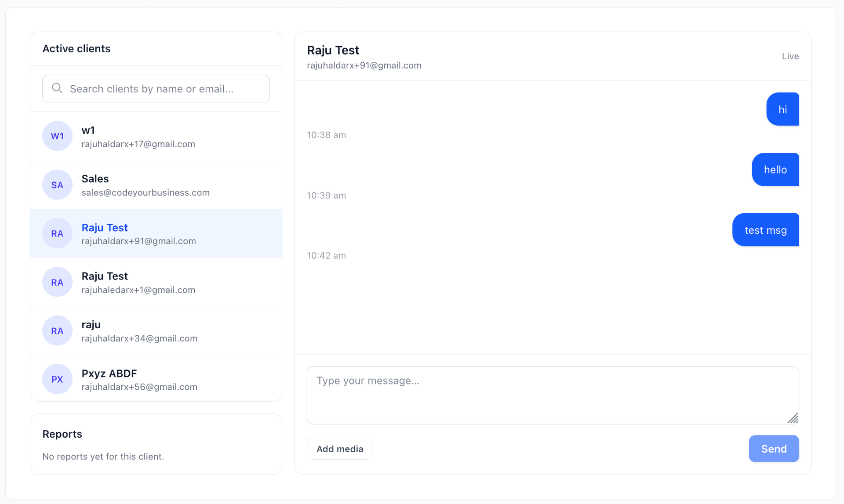Click the blue hello message bubble
The width and height of the screenshot is (844, 504).
775,170
